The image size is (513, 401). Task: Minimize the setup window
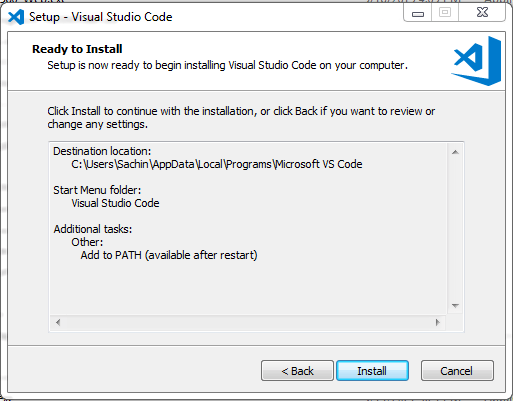(418, 13)
